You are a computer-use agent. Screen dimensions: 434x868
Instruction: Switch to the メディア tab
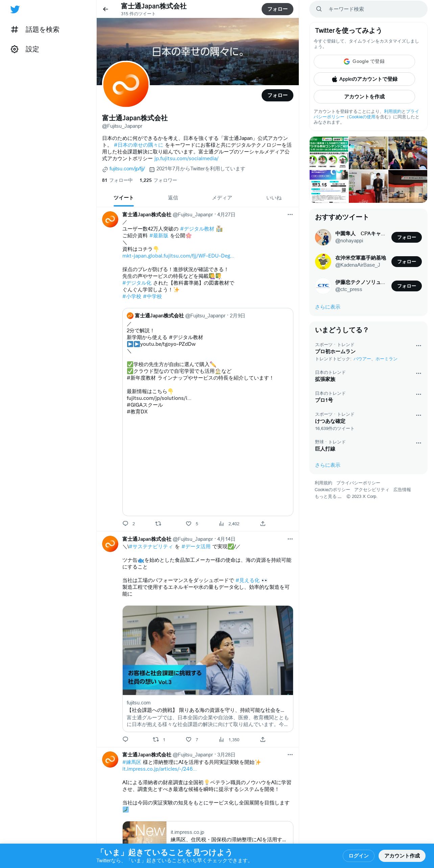click(222, 198)
